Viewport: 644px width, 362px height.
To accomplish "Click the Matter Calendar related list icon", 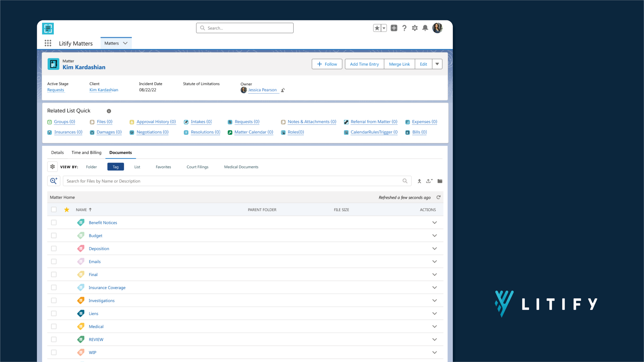I will [230, 132].
